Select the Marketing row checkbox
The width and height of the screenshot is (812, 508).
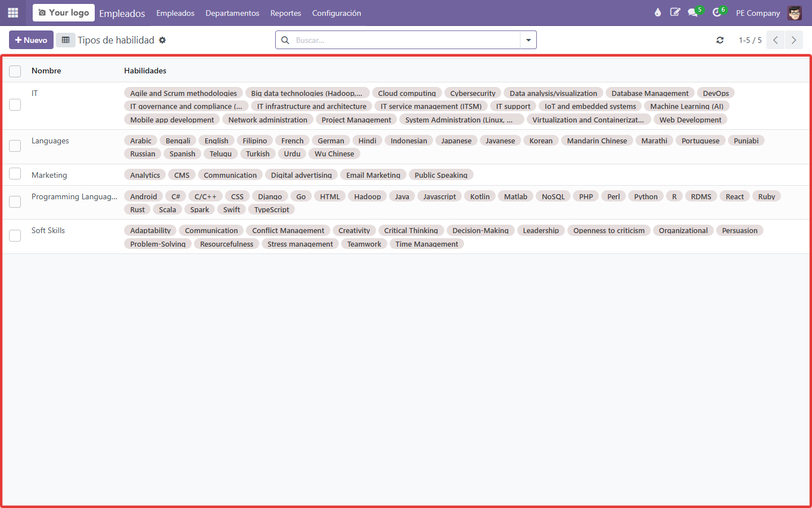[15, 174]
